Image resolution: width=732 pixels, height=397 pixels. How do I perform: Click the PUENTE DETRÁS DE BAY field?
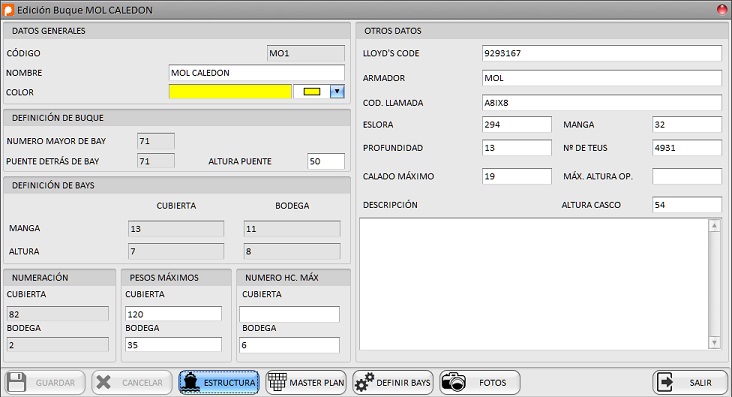[x=156, y=161]
